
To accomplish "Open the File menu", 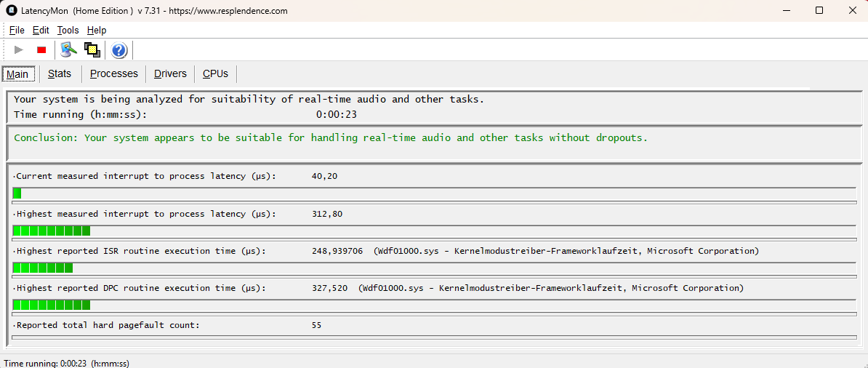I will click(x=17, y=31).
